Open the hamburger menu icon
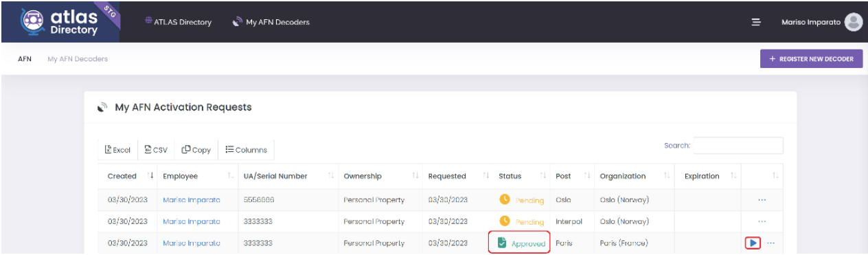868x255 pixels. tap(756, 22)
